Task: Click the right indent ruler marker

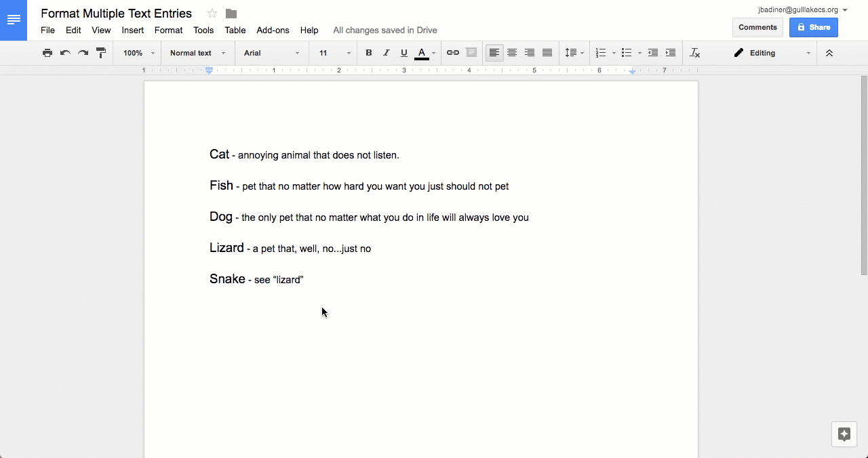Action: (633, 70)
